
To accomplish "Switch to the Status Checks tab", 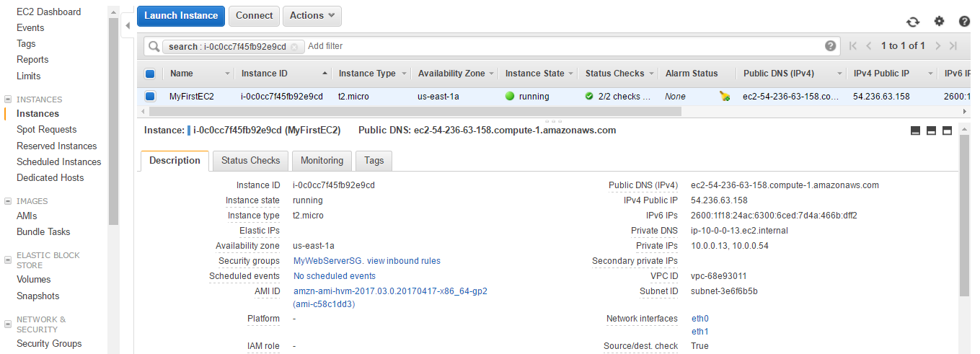I will coord(250,161).
